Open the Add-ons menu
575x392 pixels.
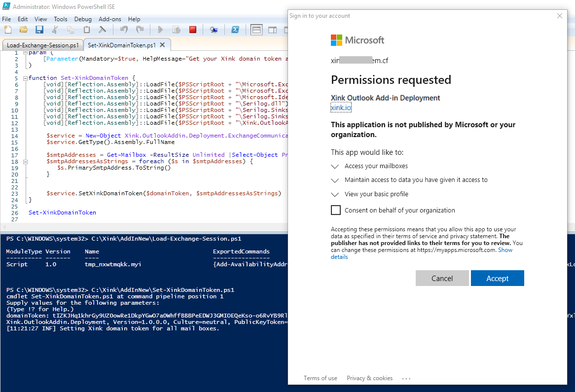point(109,19)
